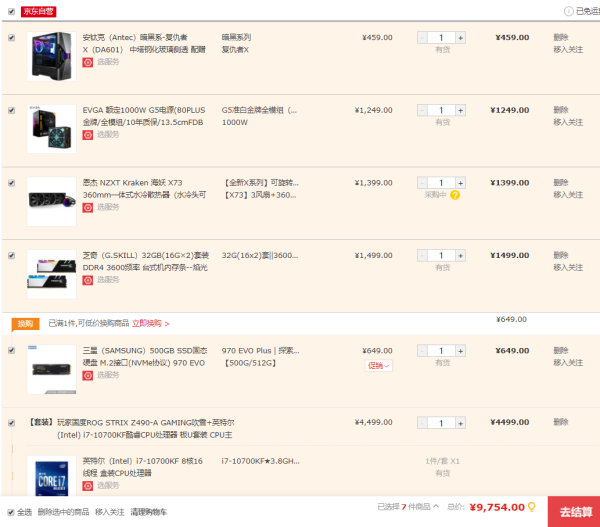Open Intel Core i7 box thumbnail

52,476
